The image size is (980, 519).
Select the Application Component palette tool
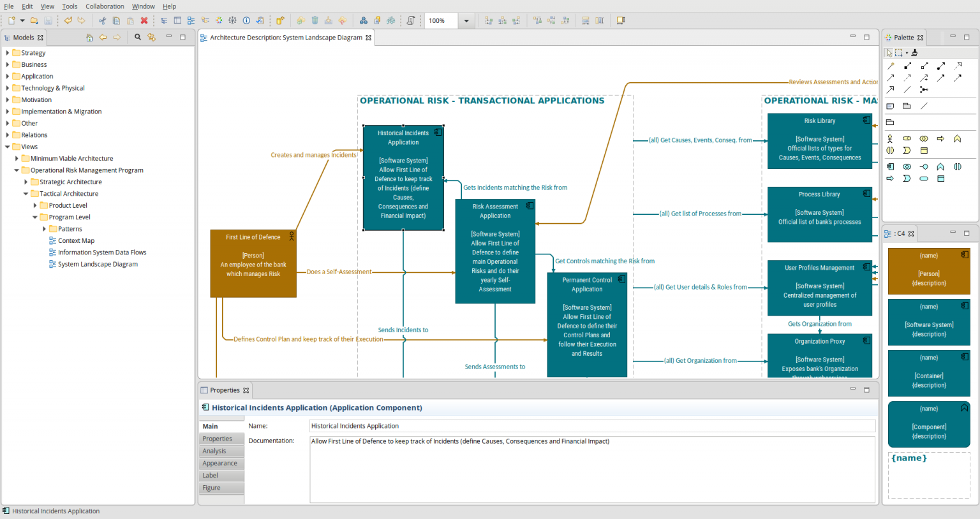tap(890, 166)
